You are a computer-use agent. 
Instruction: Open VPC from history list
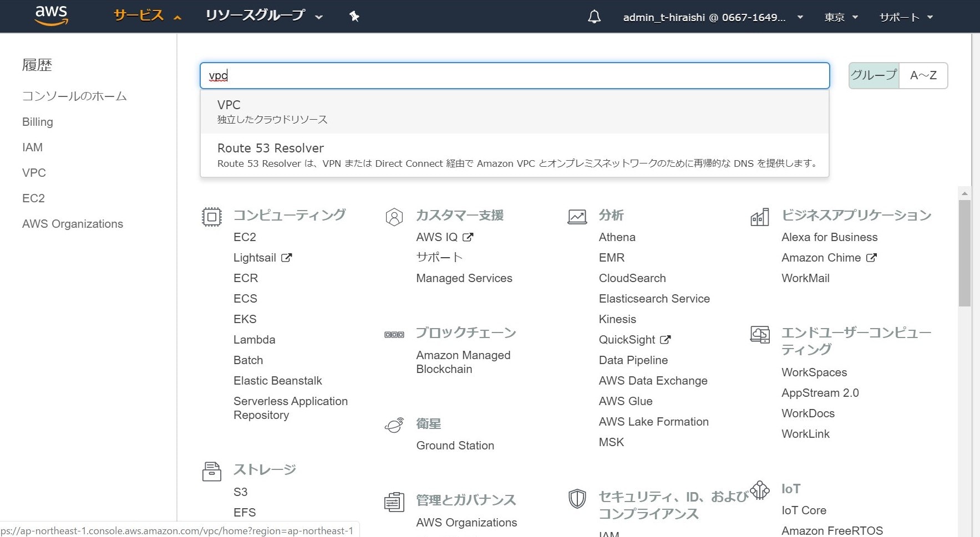(34, 173)
